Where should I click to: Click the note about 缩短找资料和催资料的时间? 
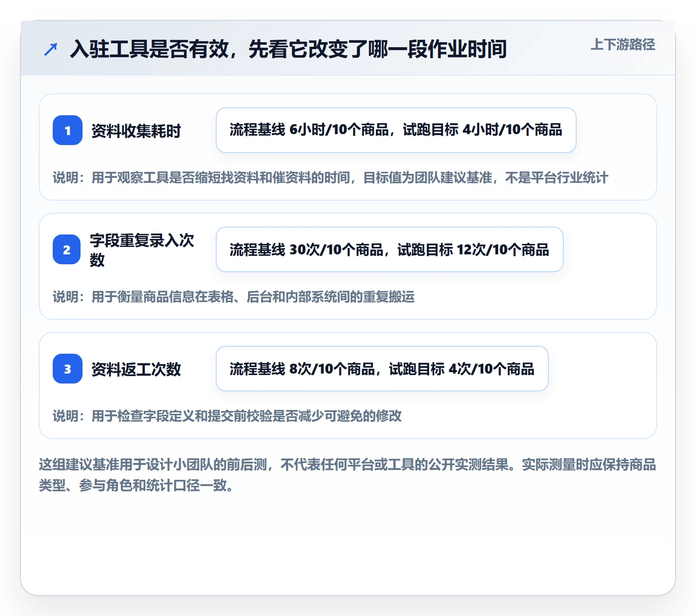pos(331,178)
